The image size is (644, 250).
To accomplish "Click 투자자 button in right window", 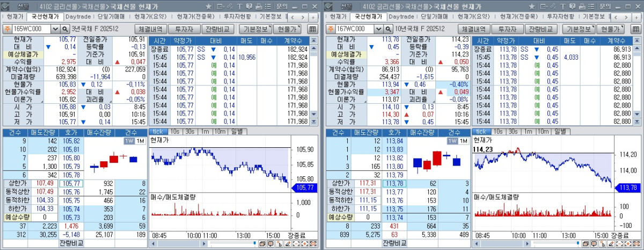I will pyautogui.click(x=507, y=29).
